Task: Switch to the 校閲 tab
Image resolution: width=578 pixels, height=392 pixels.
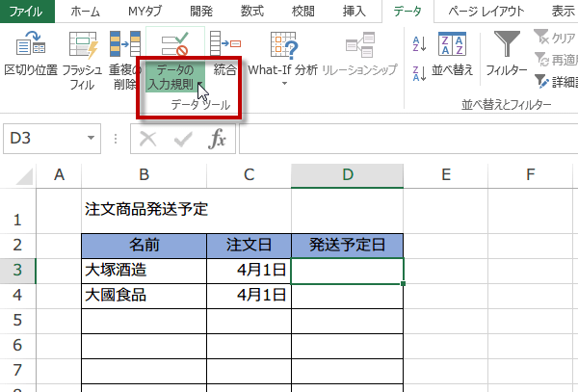Action: coord(303,11)
